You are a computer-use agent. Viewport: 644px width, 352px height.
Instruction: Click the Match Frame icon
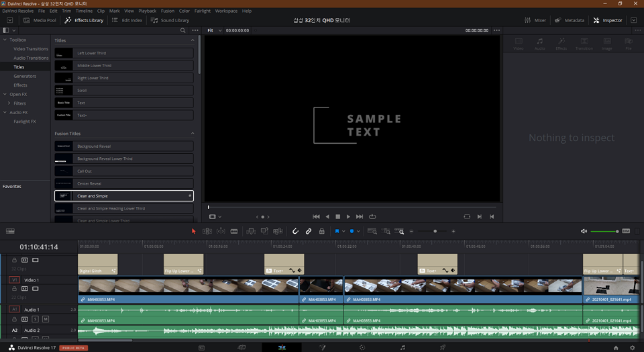[x=467, y=217]
